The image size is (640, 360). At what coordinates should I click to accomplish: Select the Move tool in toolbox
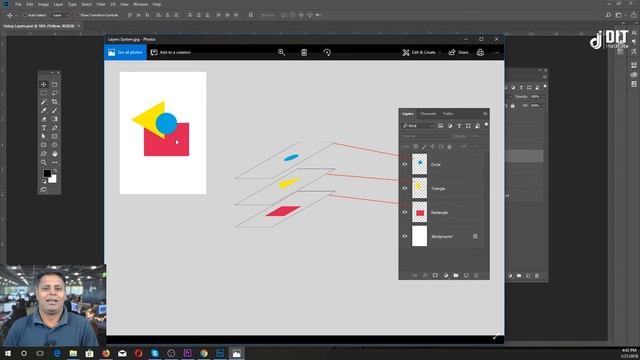(x=44, y=84)
